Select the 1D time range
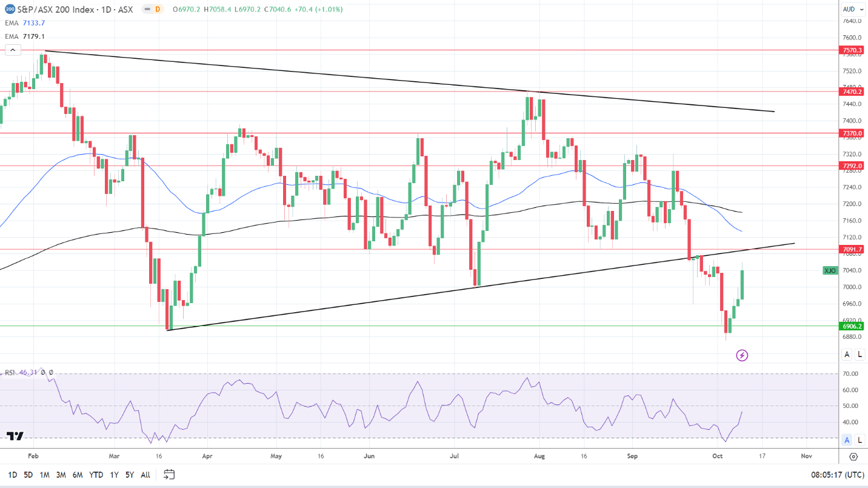Screen dimensions: 868x488 click(13, 475)
